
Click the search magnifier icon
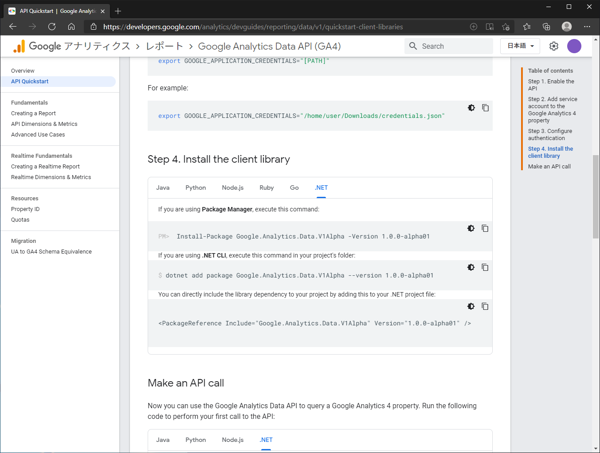[413, 46]
